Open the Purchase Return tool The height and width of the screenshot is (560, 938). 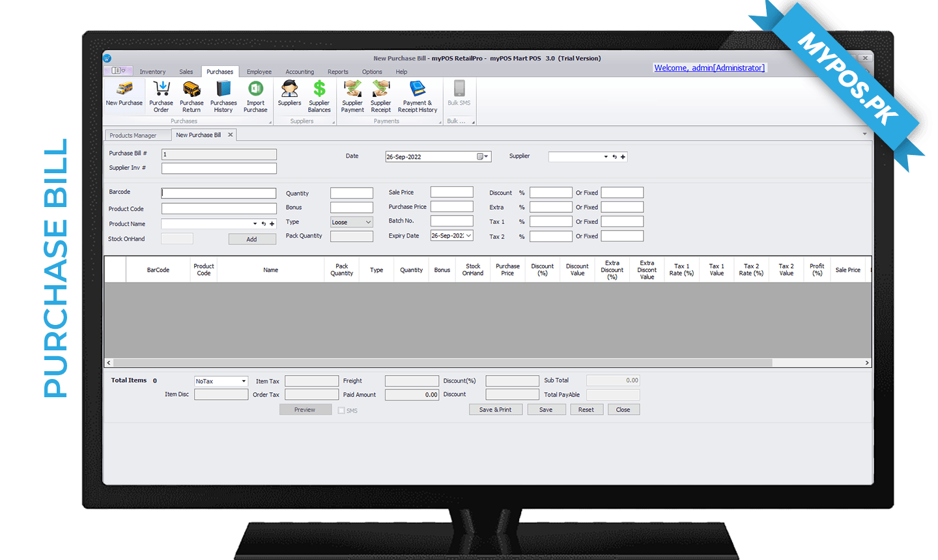(192, 96)
